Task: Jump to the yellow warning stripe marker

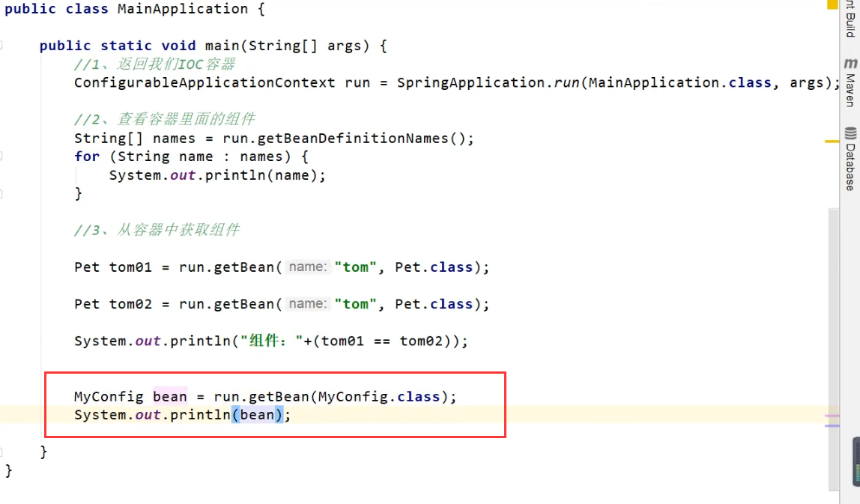Action: pos(832,142)
